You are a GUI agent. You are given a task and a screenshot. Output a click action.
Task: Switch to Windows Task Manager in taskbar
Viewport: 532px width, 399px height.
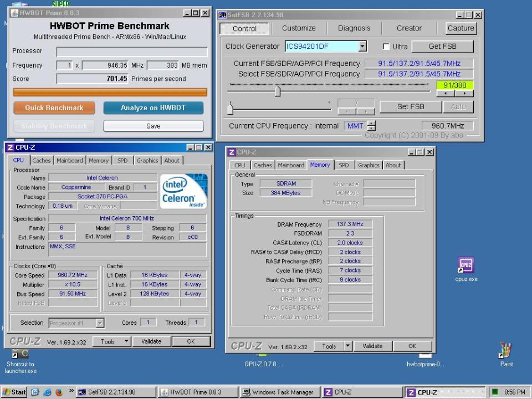tap(280, 392)
